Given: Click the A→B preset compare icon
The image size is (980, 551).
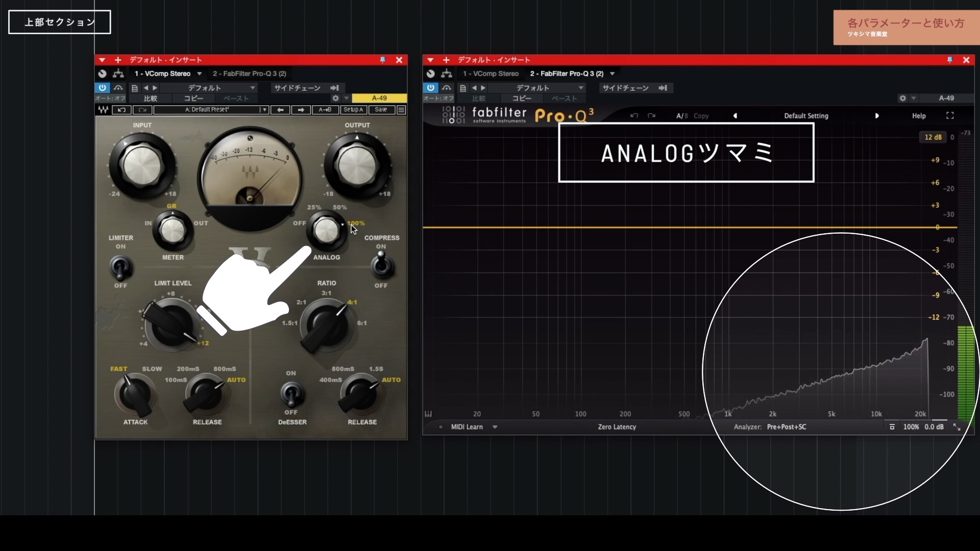Looking at the screenshot, I should pos(325,110).
